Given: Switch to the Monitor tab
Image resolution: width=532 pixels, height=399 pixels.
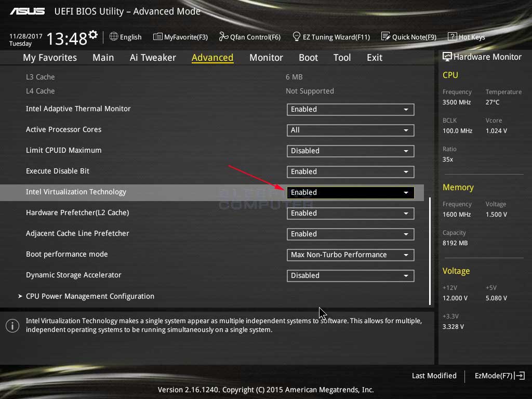Looking at the screenshot, I should (266, 57).
